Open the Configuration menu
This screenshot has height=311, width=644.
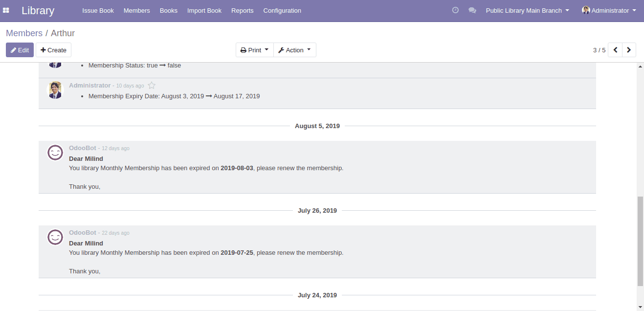pos(282,10)
